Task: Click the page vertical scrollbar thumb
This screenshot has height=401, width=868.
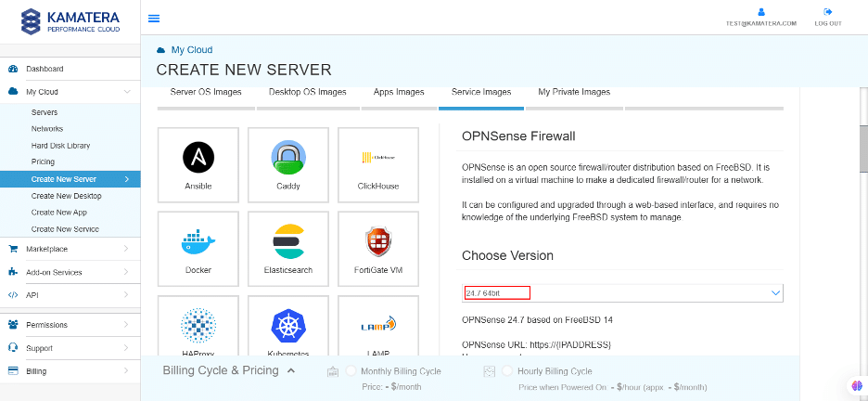Action: [863, 149]
